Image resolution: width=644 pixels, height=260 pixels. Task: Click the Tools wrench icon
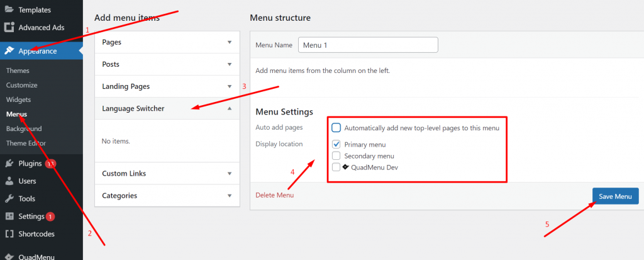tap(9, 198)
